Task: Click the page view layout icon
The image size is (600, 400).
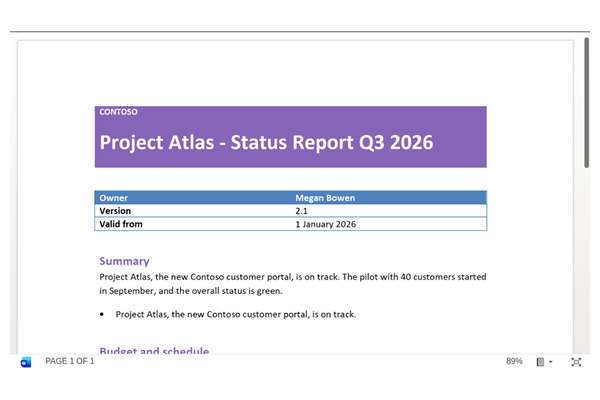Action: tap(540, 362)
